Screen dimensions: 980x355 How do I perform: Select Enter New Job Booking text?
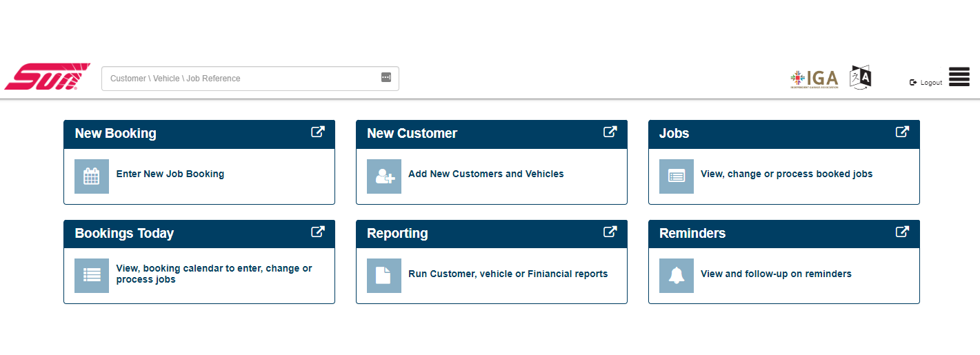coord(170,174)
